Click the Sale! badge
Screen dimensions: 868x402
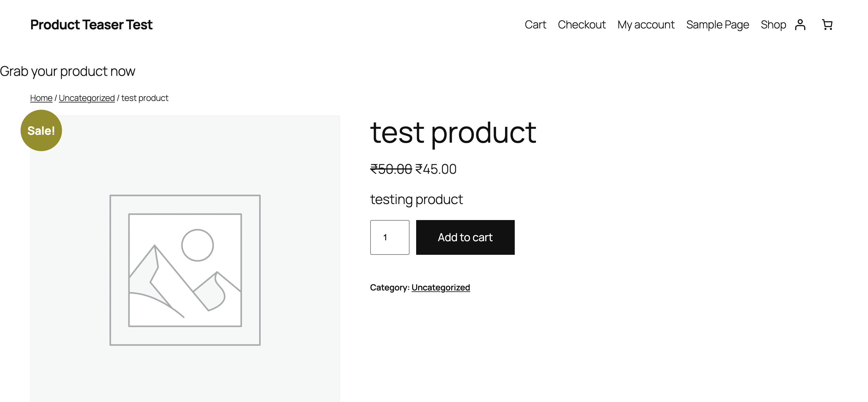coord(41,131)
